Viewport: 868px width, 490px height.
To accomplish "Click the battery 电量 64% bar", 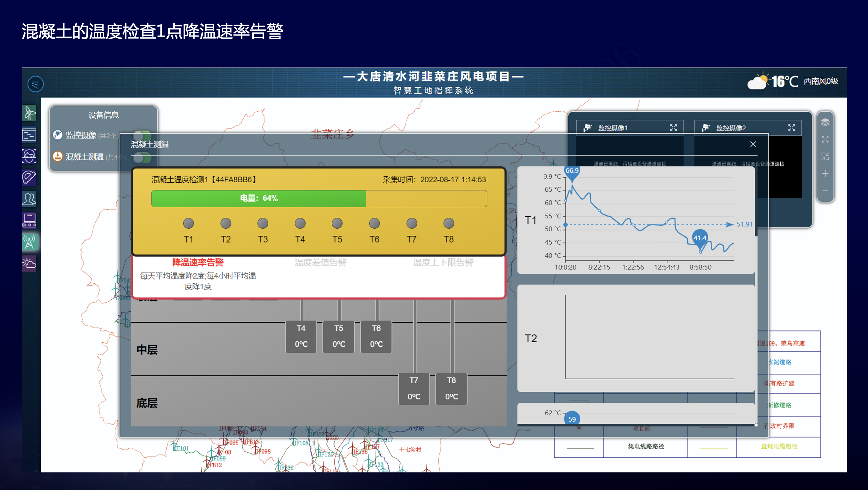I will (x=319, y=199).
